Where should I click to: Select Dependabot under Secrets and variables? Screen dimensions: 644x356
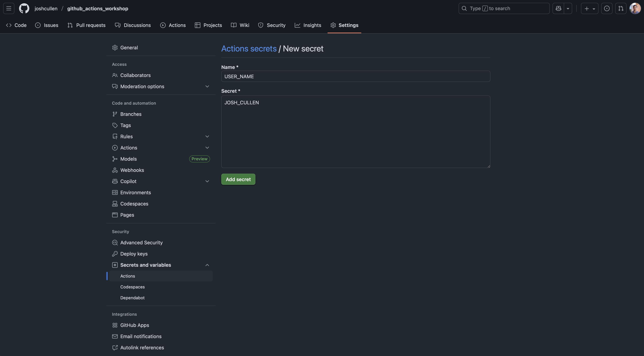(132, 298)
